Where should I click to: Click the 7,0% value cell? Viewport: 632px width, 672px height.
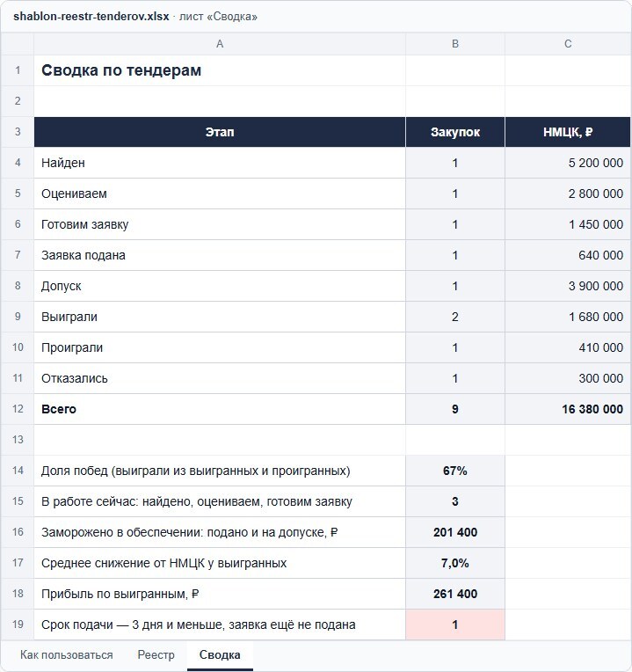[455, 563]
